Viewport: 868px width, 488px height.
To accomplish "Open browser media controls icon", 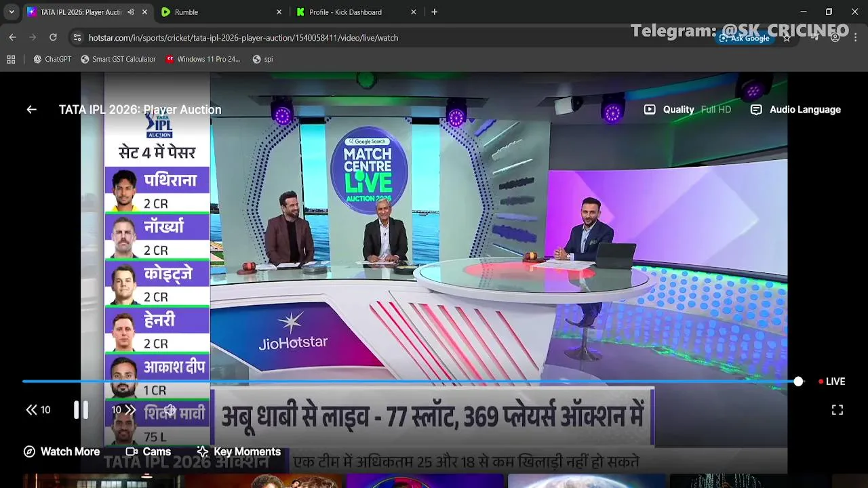I will click(x=814, y=38).
